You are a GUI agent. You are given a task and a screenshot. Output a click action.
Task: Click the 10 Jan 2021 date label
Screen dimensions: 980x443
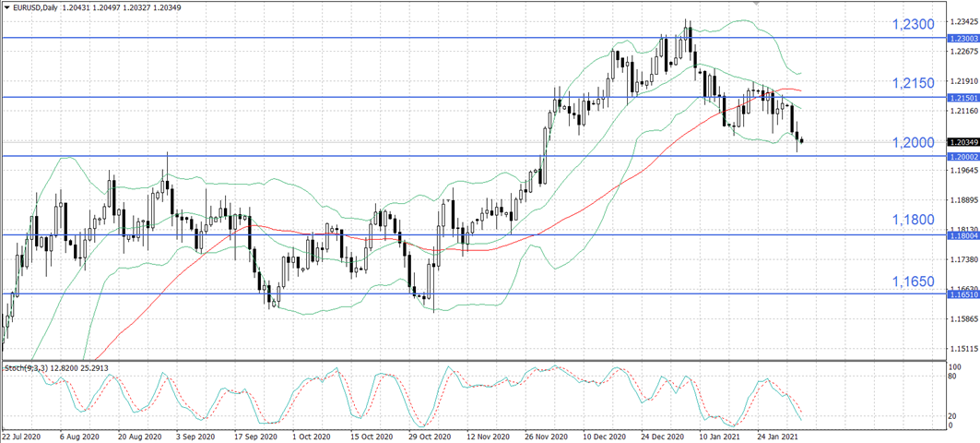(x=719, y=437)
